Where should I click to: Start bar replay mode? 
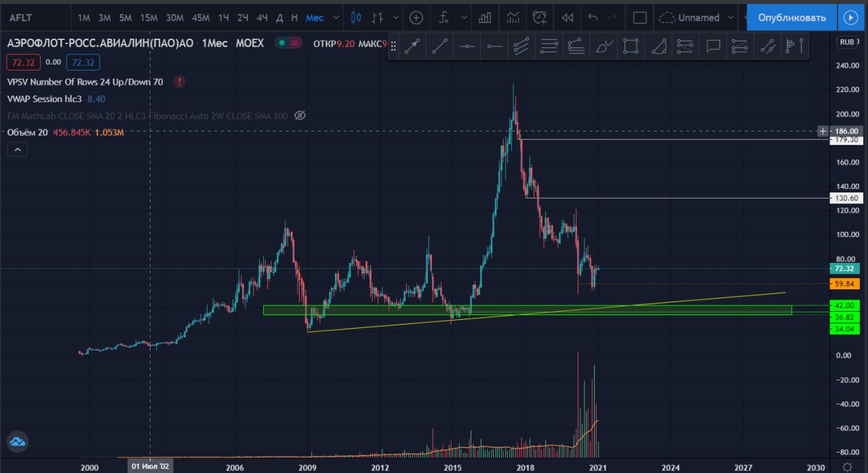click(x=568, y=18)
